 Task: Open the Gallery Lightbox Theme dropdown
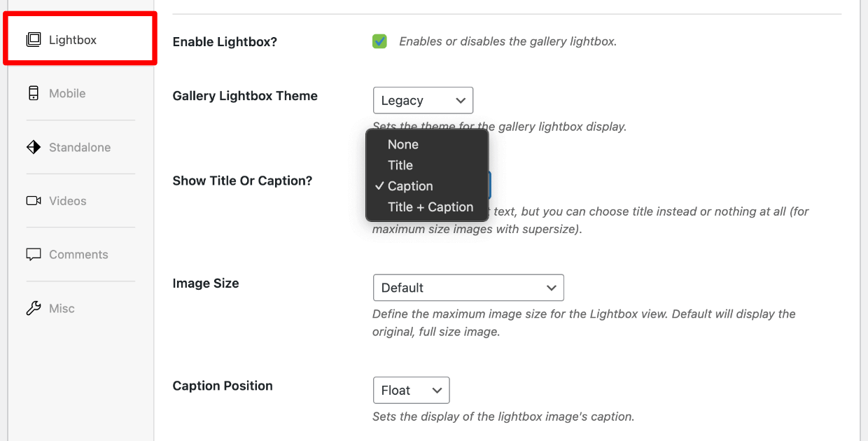point(423,100)
